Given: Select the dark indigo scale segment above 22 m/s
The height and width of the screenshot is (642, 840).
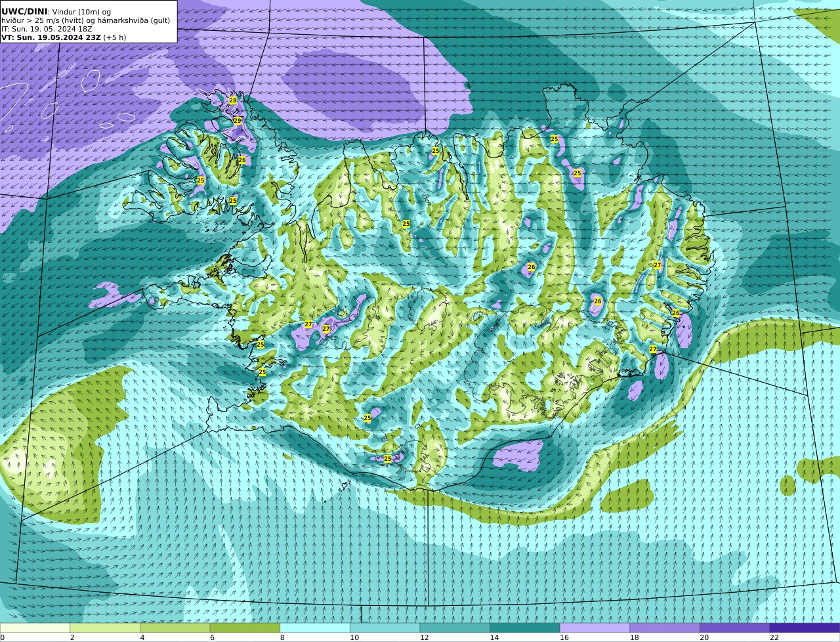Looking at the screenshot, I should [805, 628].
